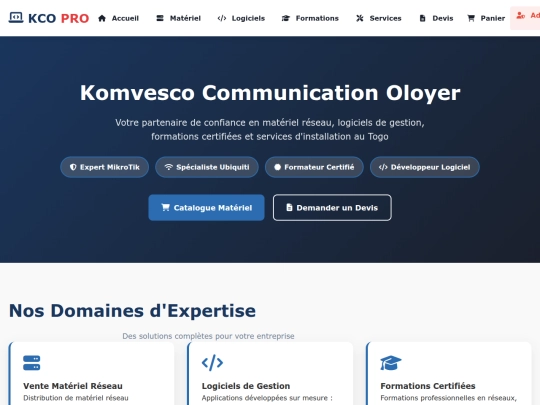The width and height of the screenshot is (540, 405).
Task: Click the Komvesco Communication Oloyer heading
Action: point(270,93)
